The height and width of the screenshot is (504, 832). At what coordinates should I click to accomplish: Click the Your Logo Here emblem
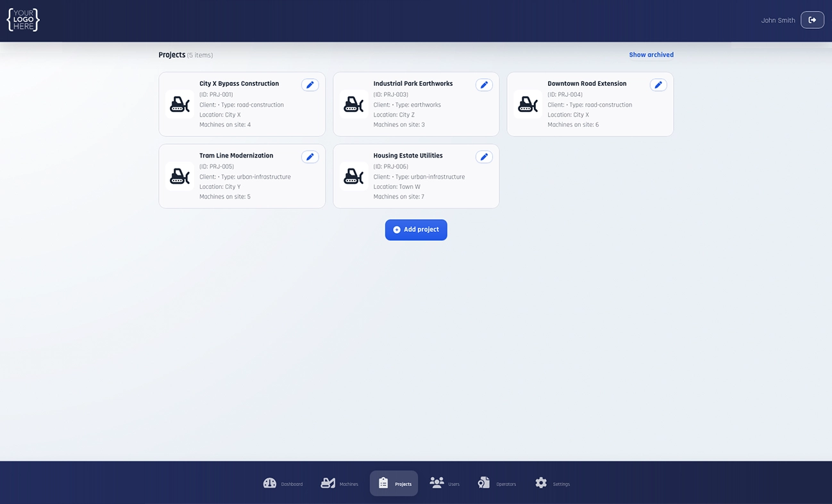[22, 19]
